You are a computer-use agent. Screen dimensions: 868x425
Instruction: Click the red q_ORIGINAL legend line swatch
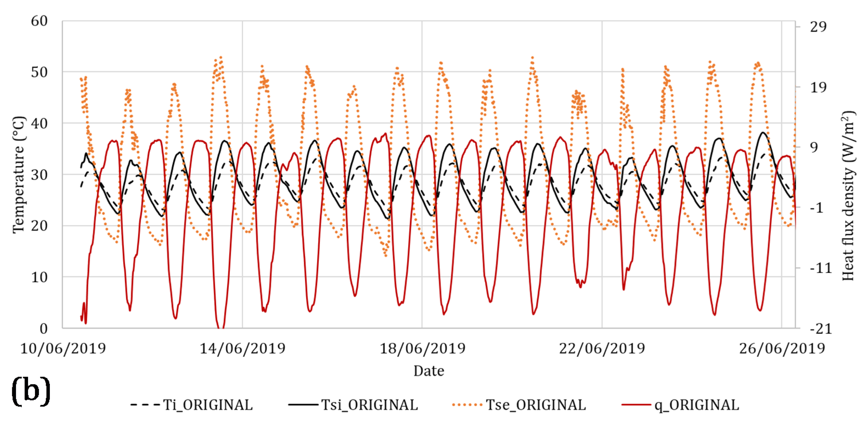(x=636, y=404)
